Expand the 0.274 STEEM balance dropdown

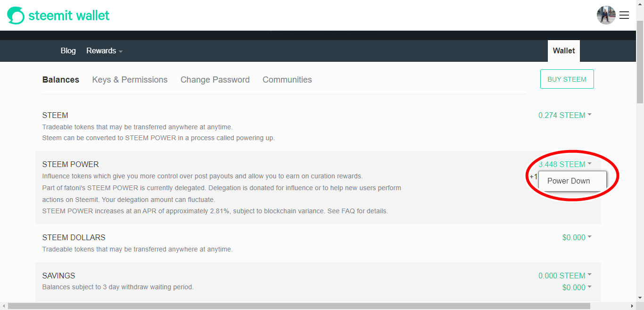tap(565, 115)
